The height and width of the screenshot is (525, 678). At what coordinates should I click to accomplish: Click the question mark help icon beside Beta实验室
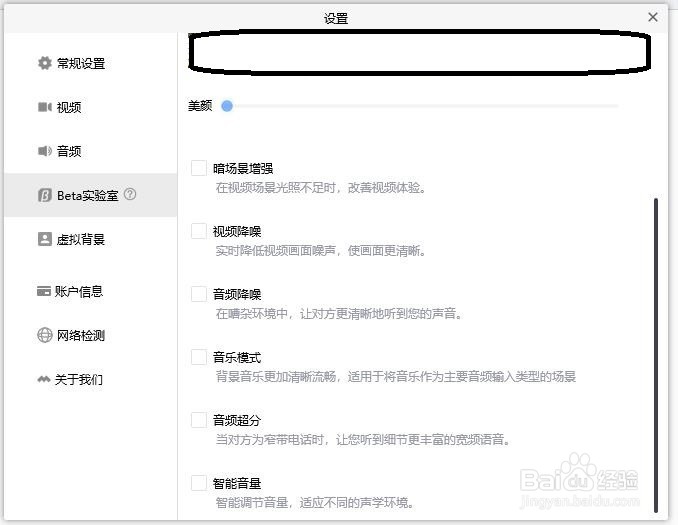(x=130, y=194)
